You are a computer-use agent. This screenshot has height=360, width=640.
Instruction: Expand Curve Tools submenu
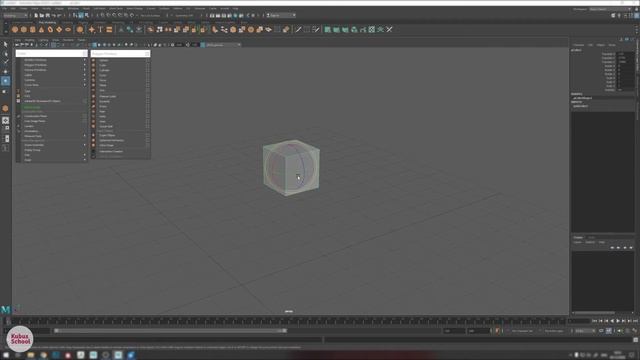coord(52,85)
